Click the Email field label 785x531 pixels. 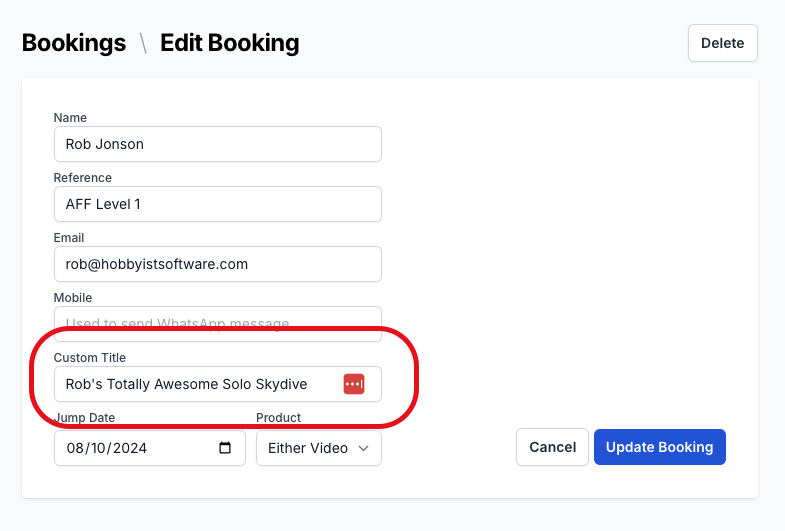tap(69, 238)
